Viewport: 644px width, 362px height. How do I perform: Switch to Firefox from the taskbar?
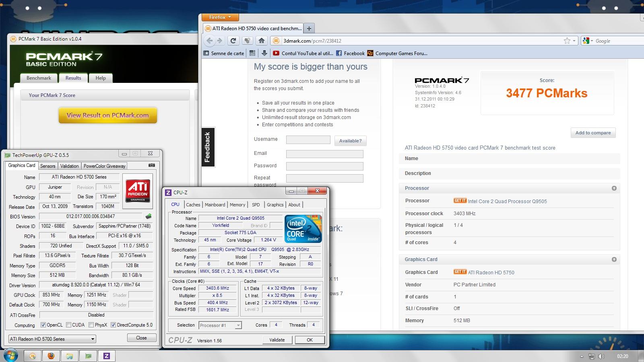tap(51, 356)
